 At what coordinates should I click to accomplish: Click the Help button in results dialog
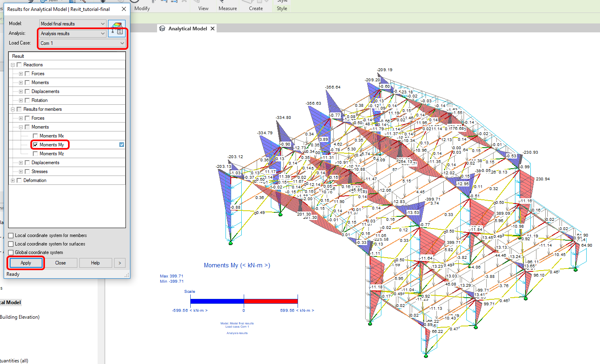[x=95, y=263]
